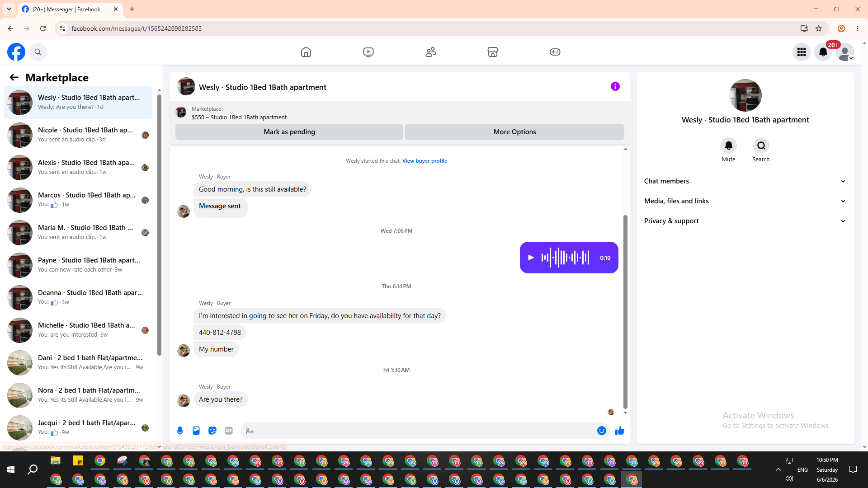The height and width of the screenshot is (488, 868).
Task: Click the message input field Aa
Action: tap(418, 431)
